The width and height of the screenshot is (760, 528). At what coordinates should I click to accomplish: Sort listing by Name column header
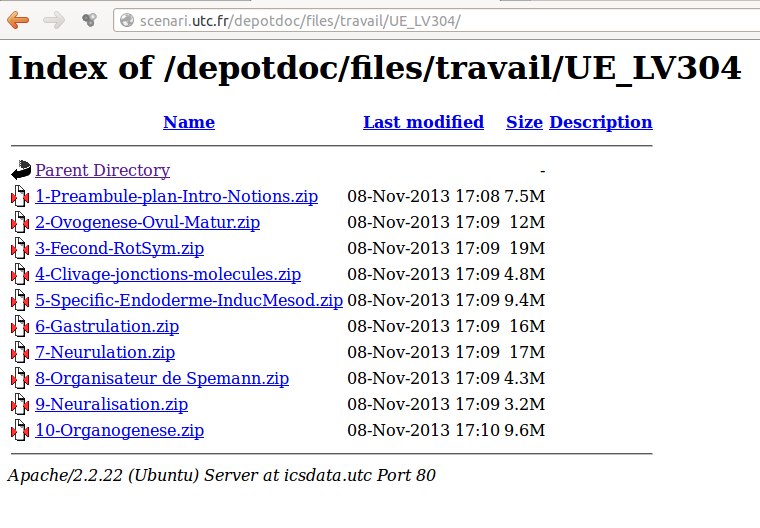pyautogui.click(x=189, y=122)
